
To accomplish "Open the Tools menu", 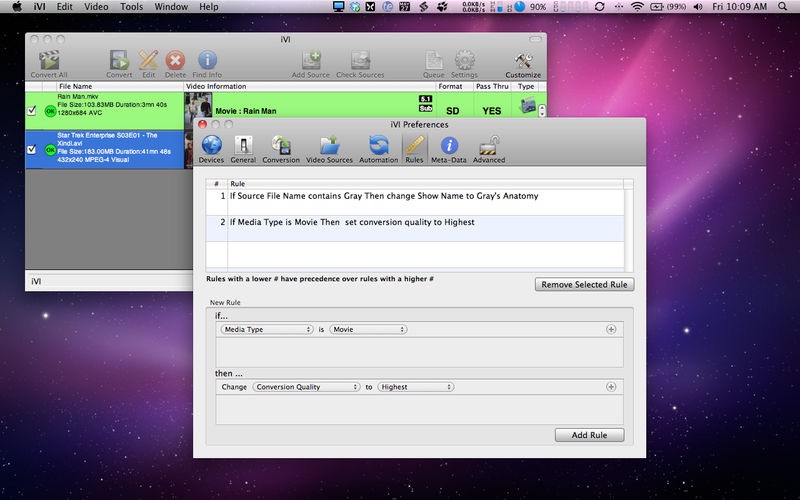I will click(131, 7).
